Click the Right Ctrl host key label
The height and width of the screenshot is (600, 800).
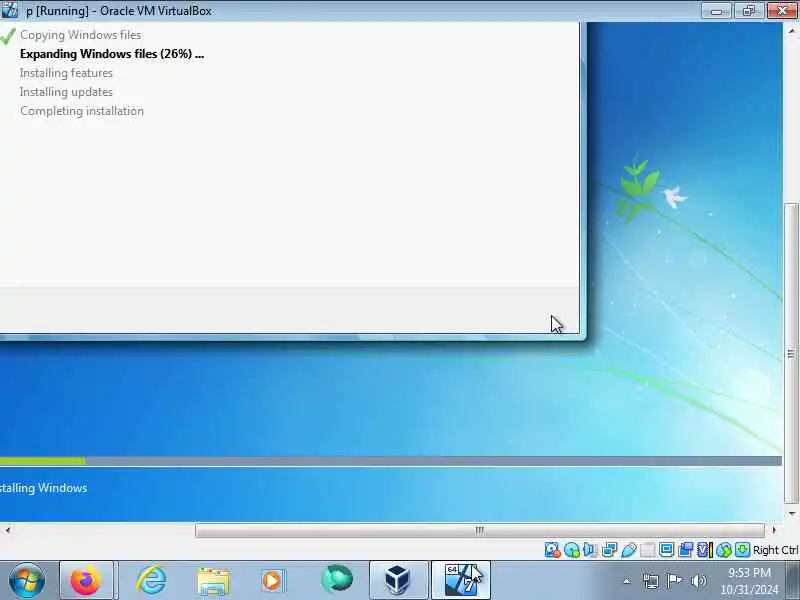(776, 550)
